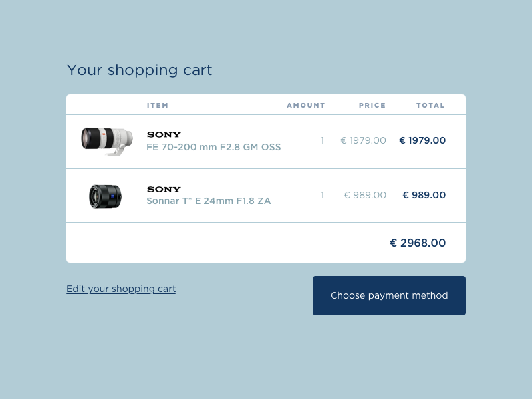Screen dimensions: 532x399
Task: Click the € 1979.00 unit price
Action: pos(363,140)
